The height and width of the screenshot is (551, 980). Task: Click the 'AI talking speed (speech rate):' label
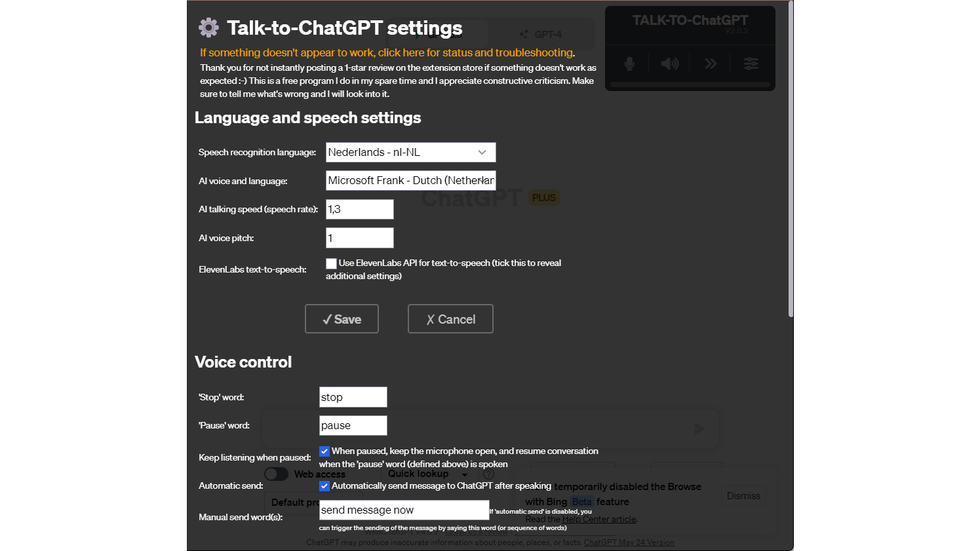coord(258,210)
